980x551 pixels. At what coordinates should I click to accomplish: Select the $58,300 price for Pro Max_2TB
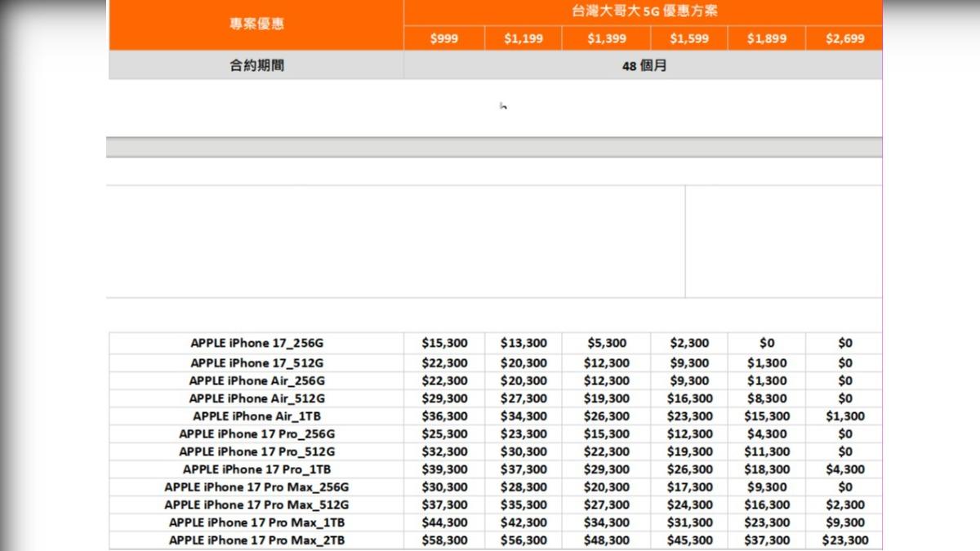(444, 540)
